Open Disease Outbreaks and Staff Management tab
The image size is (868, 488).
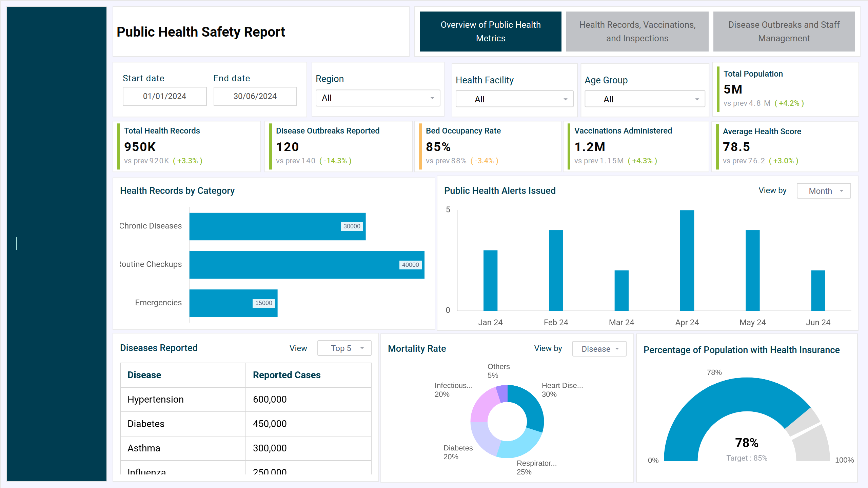point(784,32)
